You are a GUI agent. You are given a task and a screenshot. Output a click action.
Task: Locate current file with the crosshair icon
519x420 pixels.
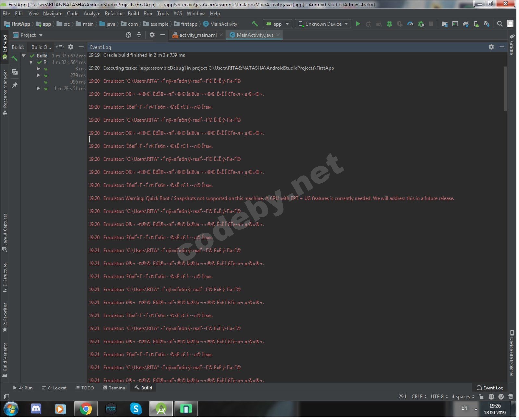[x=128, y=35]
